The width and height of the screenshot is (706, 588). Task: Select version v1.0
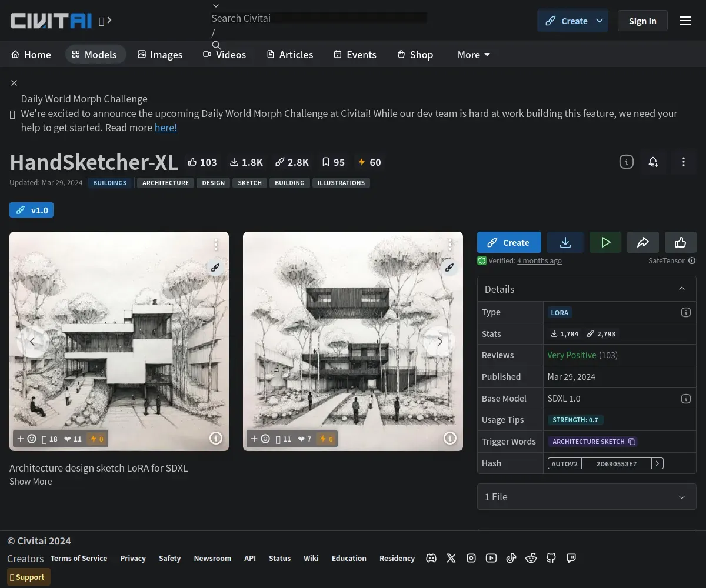32,210
